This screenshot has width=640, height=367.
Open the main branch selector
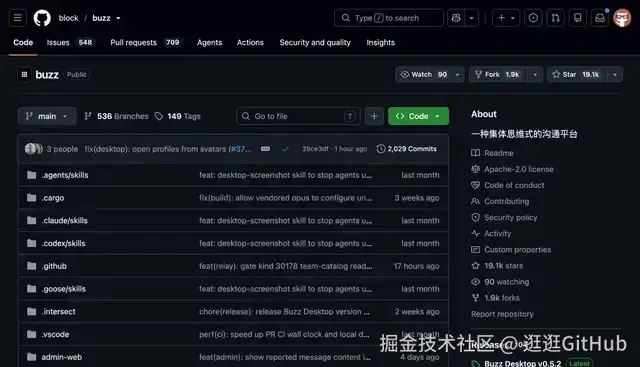pyautogui.click(x=47, y=116)
